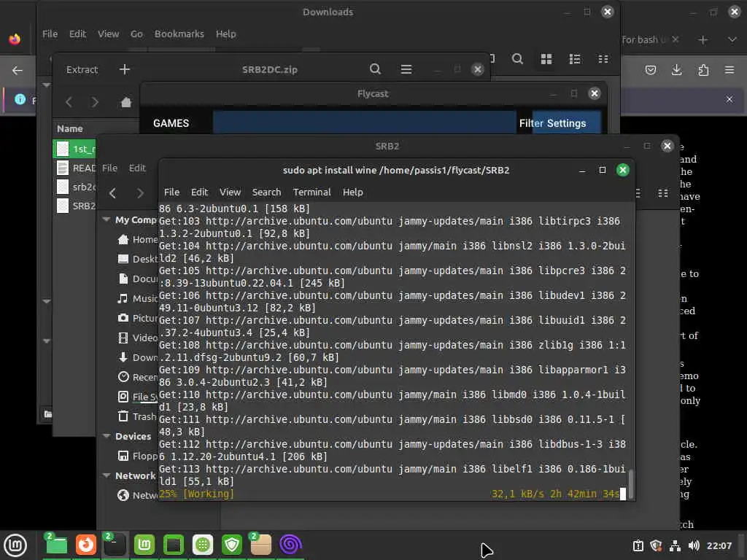This screenshot has width=747, height=560.
Task: Click the plus add-files button in archive window
Action: click(124, 69)
